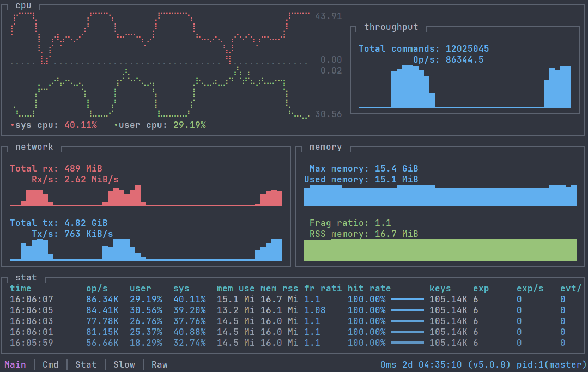Image resolution: width=588 pixels, height=372 pixels.
Task: Click the Frag ratio 1.1 text
Action: [x=350, y=223]
